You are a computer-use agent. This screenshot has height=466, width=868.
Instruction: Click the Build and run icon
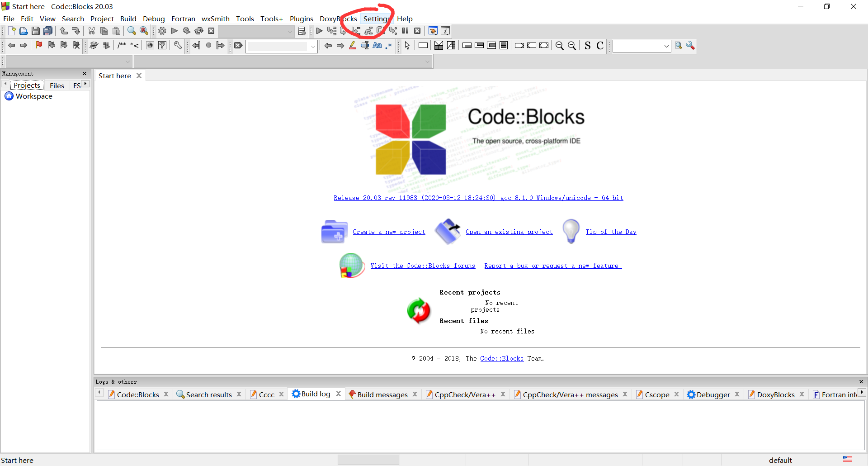pos(187,31)
